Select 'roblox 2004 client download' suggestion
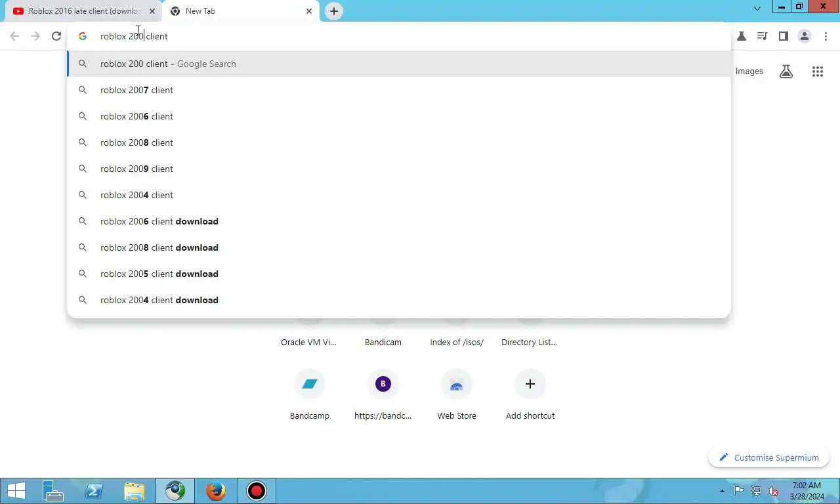This screenshot has height=504, width=840. click(x=399, y=300)
